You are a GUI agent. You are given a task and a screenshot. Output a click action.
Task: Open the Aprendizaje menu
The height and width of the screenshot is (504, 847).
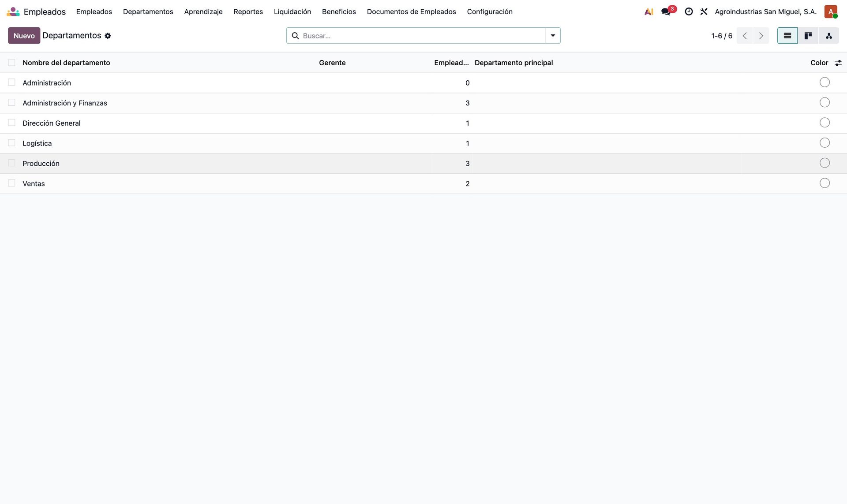point(203,11)
